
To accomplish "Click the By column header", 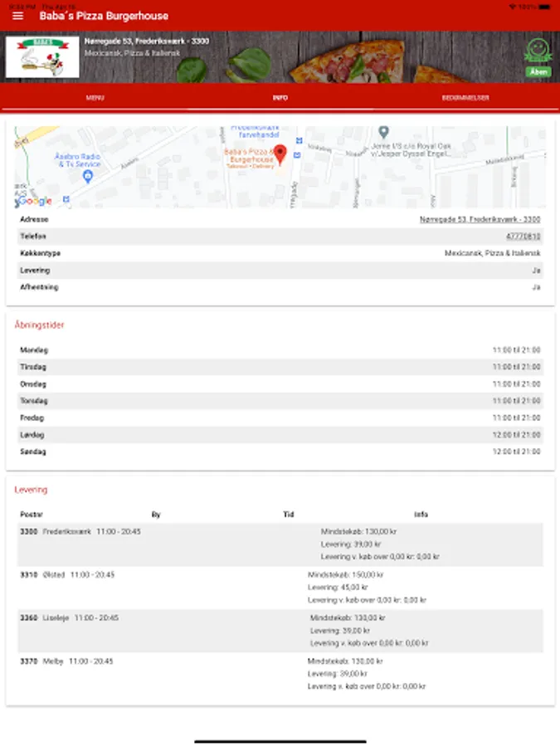I will pos(156,515).
